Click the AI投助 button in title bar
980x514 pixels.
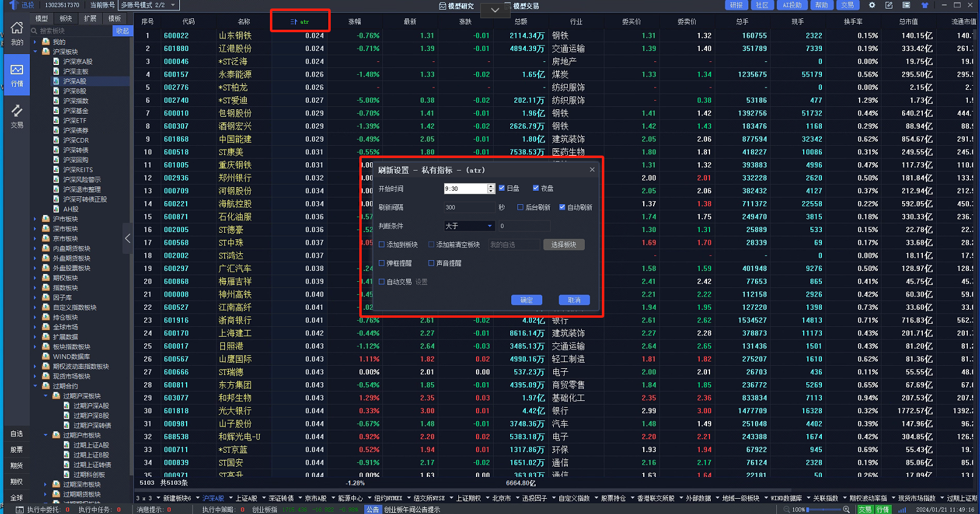(x=792, y=5)
